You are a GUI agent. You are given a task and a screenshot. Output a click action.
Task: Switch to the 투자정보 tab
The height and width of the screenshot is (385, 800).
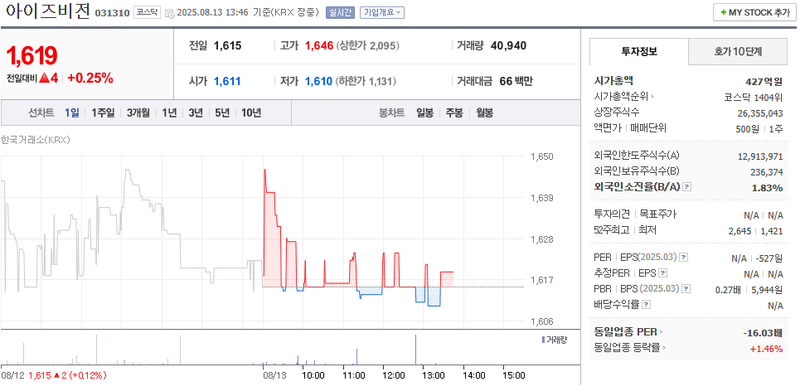pyautogui.click(x=639, y=52)
